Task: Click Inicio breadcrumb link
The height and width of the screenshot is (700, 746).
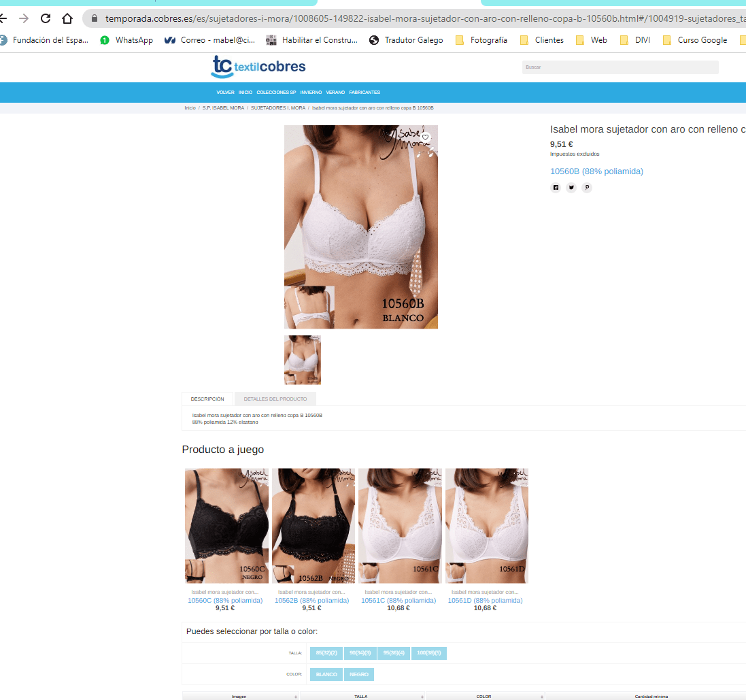Action: point(190,108)
